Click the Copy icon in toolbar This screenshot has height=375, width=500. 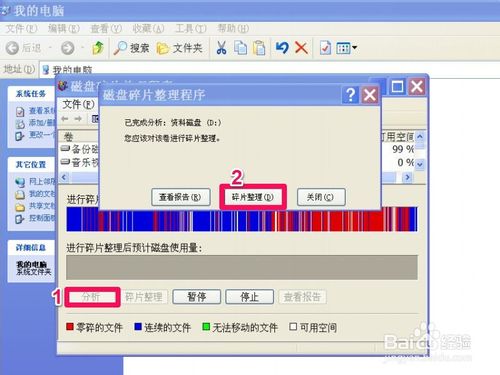pos(240,48)
